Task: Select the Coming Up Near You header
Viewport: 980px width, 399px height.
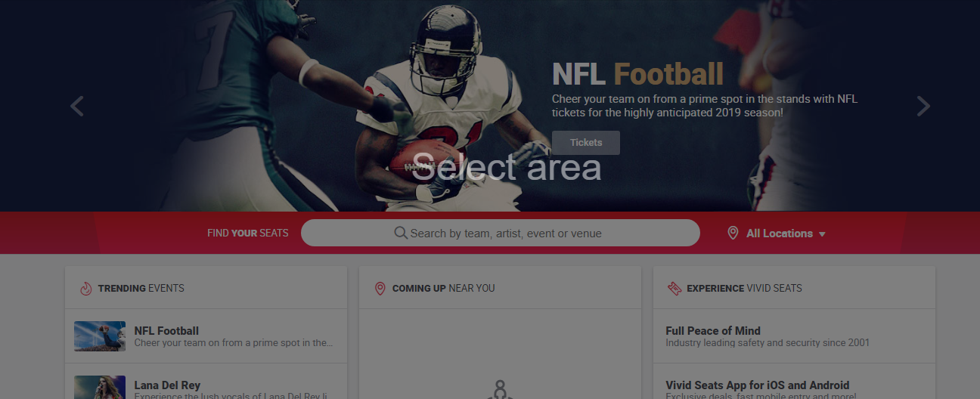Action: pos(443,288)
